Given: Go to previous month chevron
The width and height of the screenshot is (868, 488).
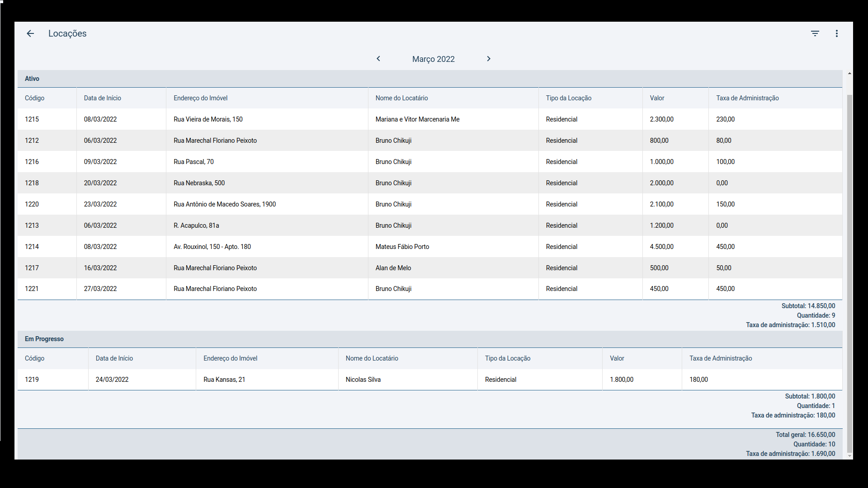Looking at the screenshot, I should (378, 59).
